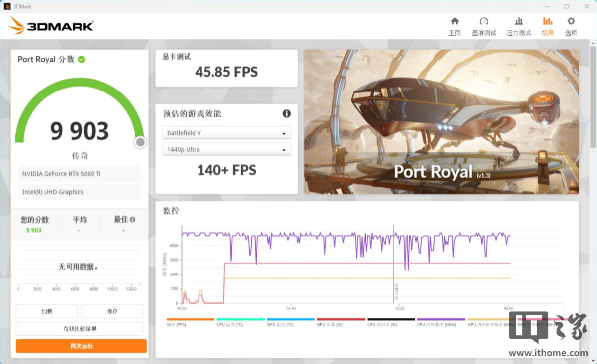Click the Port Royal preview image
Viewport: 597px width, 364px height.
tap(441, 122)
